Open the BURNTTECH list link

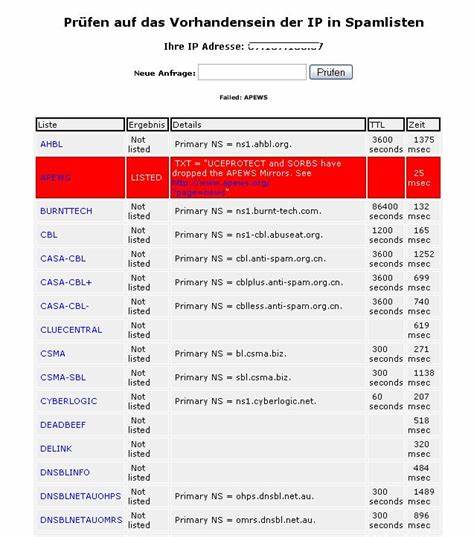pyautogui.click(x=66, y=211)
